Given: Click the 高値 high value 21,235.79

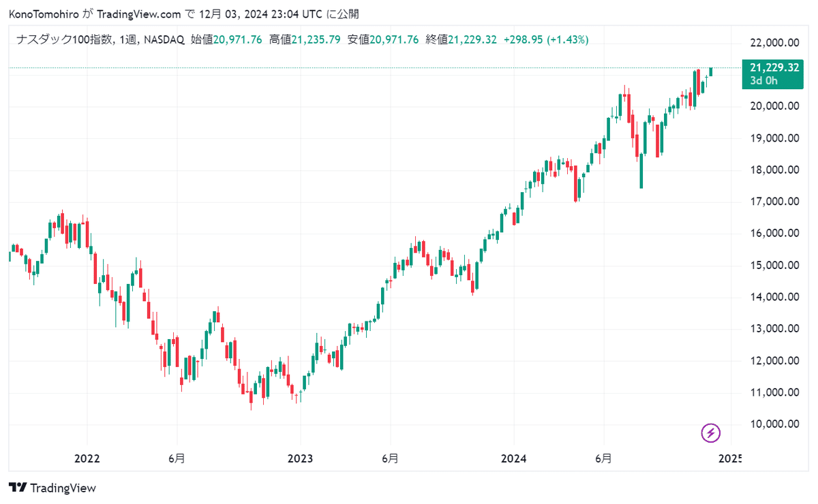Looking at the screenshot, I should click(x=316, y=40).
